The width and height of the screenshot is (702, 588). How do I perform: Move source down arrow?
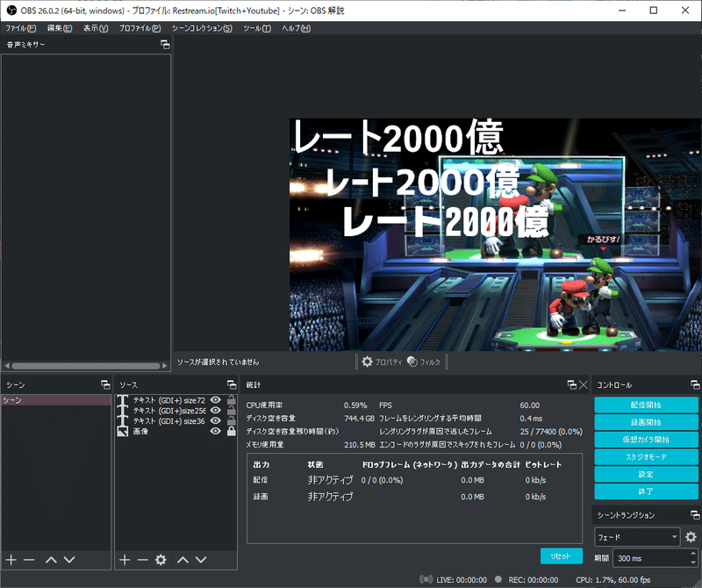click(201, 560)
